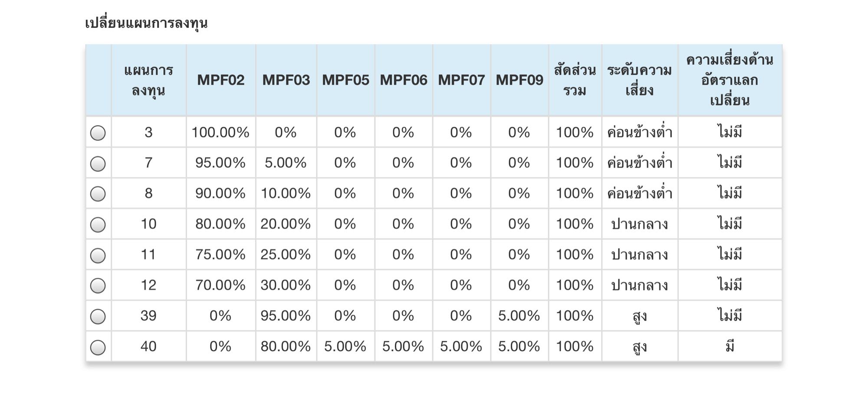Pick the radio button for plan 10
The height and width of the screenshot is (401, 868).
(98, 225)
